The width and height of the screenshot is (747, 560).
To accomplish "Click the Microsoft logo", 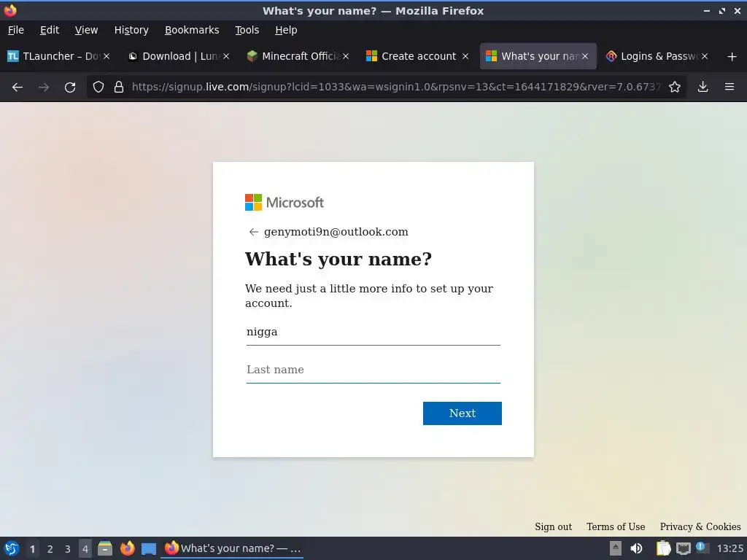I will pos(285,203).
